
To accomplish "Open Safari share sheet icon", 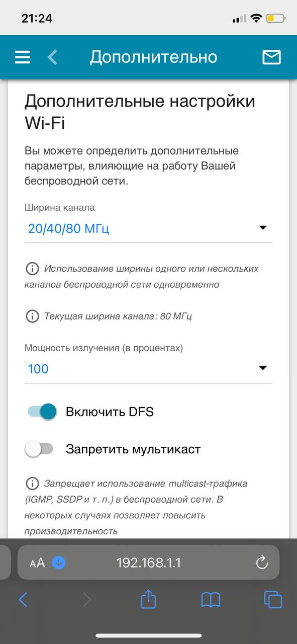I will 148,599.
